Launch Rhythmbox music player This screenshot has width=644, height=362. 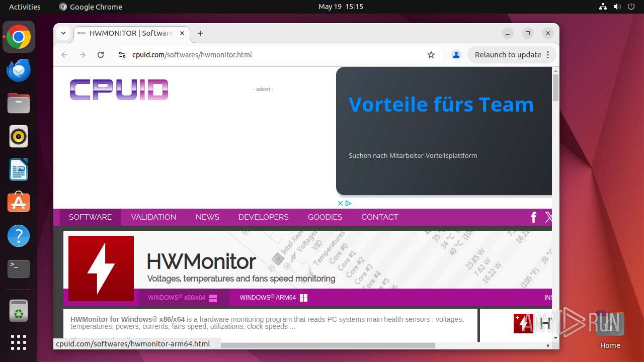coord(19,136)
